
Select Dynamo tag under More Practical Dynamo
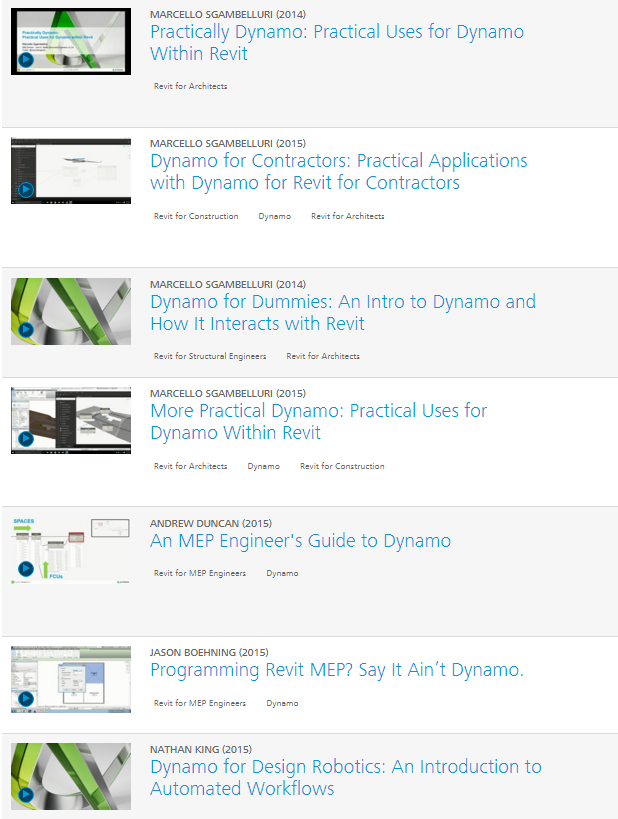point(263,466)
